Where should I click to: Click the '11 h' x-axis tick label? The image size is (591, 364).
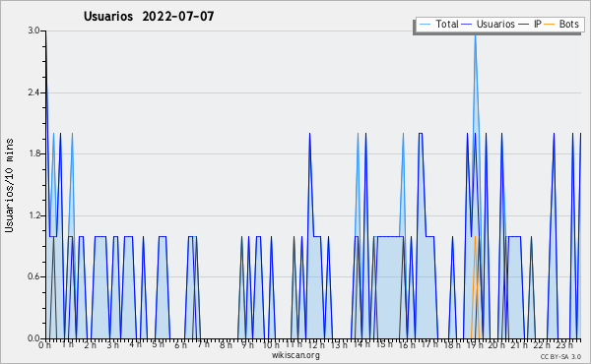tap(294, 344)
